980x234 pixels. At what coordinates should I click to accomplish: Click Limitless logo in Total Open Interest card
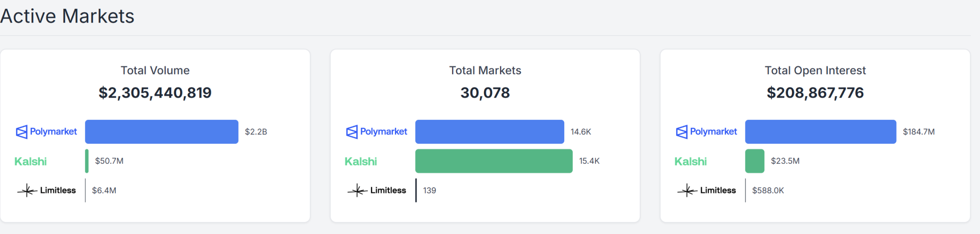(706, 190)
